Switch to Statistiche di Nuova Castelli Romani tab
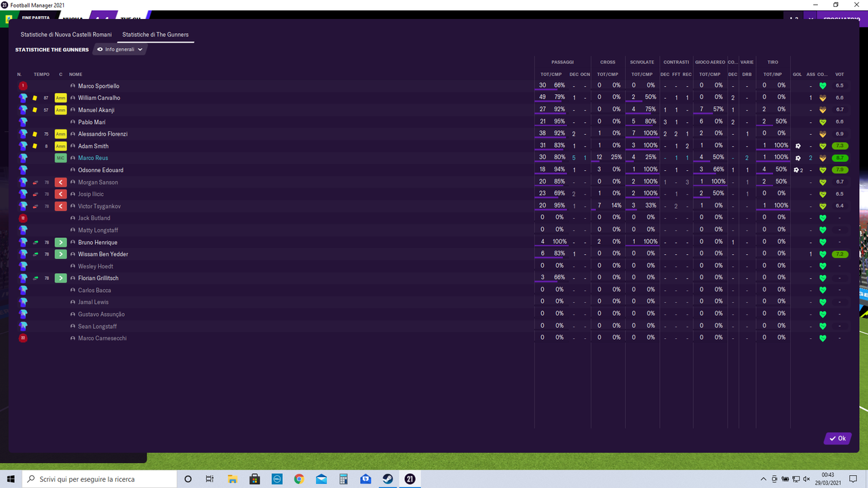The width and height of the screenshot is (868, 488). 66,35
